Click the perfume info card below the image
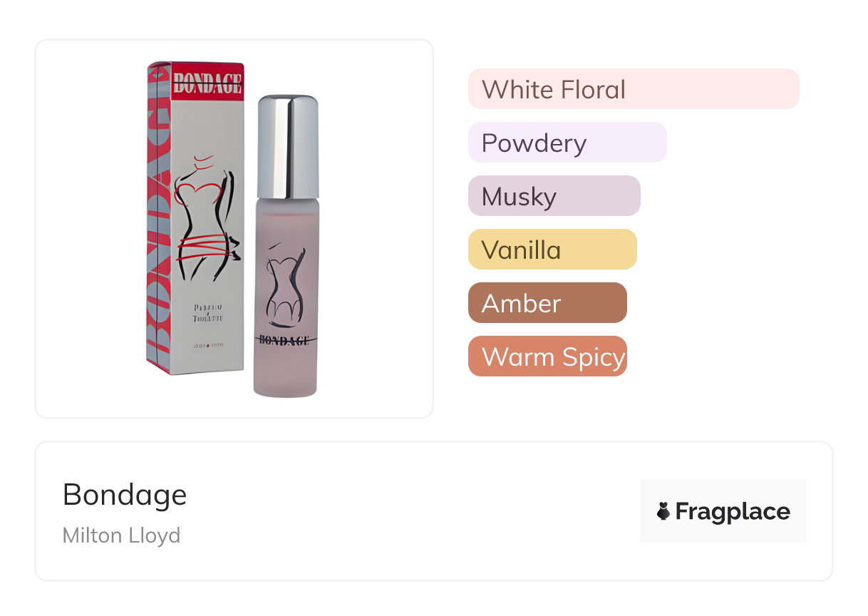Screen dimensions: 868x616 [x=434, y=511]
